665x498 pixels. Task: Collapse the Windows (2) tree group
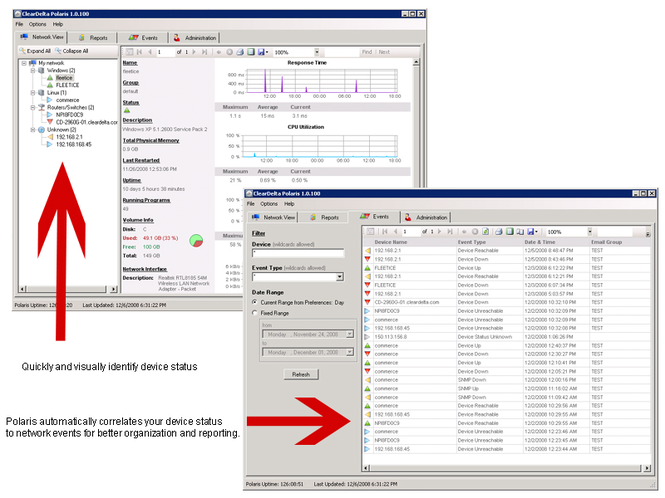pos(33,70)
